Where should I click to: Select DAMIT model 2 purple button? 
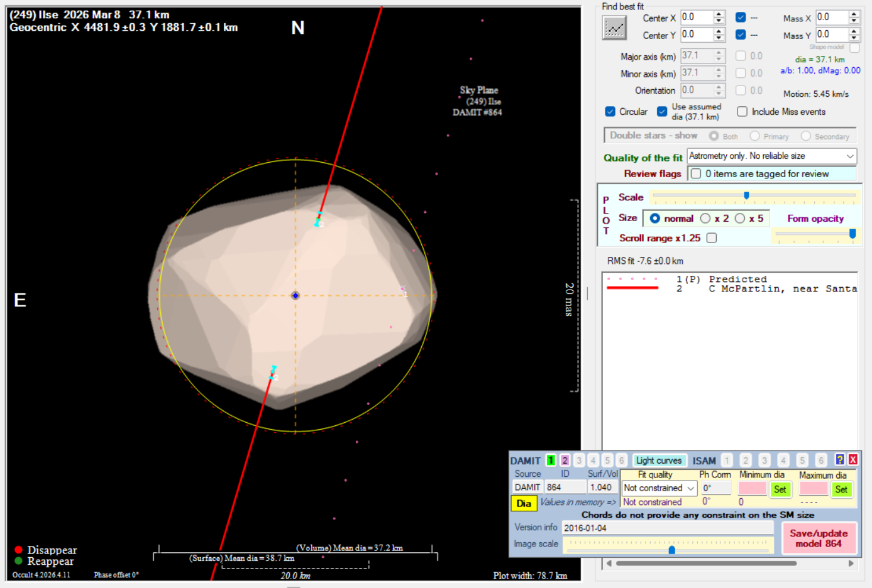565,460
